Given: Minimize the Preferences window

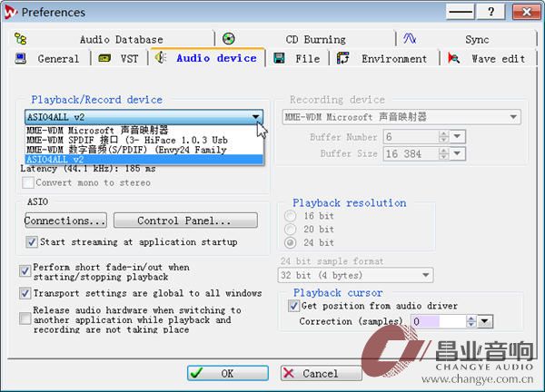Looking at the screenshot, I should (461, 12).
